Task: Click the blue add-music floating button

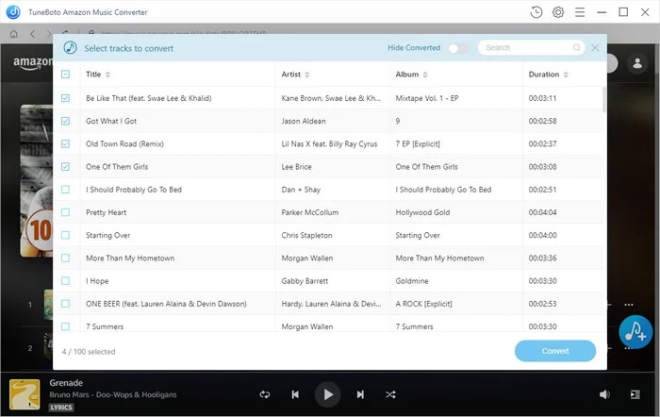Action: pyautogui.click(x=635, y=333)
